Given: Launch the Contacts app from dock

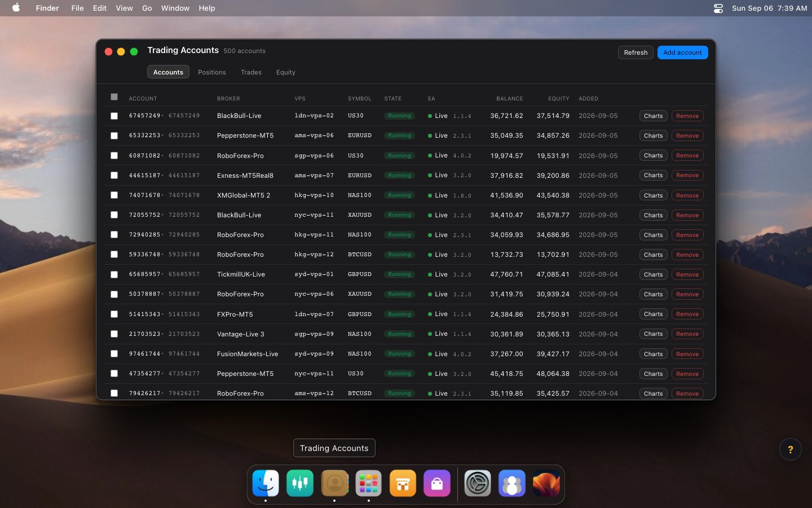Looking at the screenshot, I should pyautogui.click(x=334, y=483).
